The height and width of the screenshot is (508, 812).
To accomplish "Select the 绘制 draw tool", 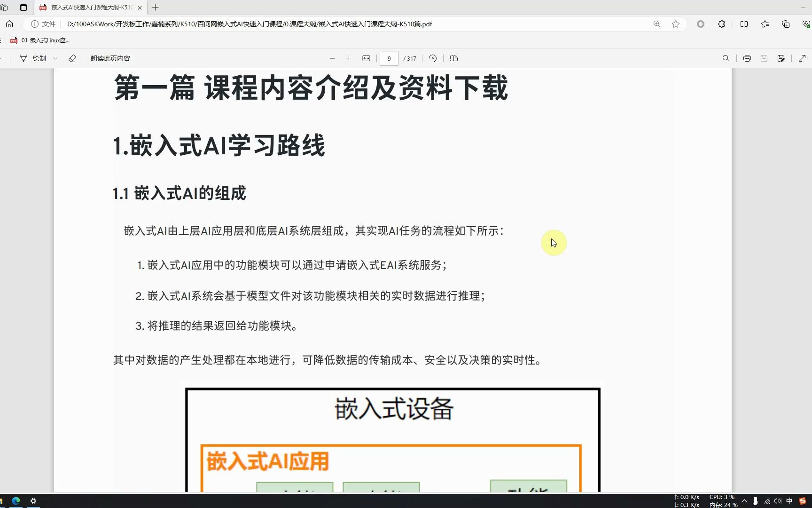I will pyautogui.click(x=33, y=58).
